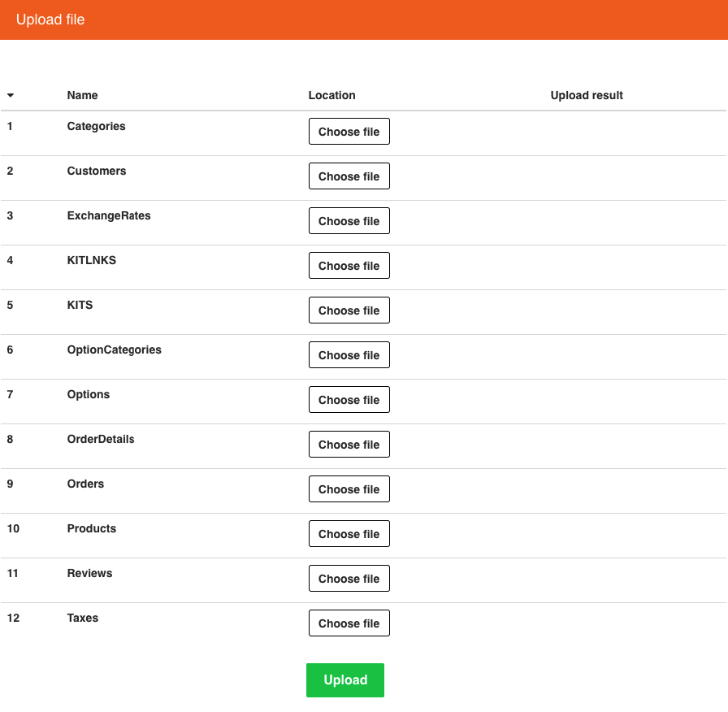Choose file for Products row
The image size is (728, 712).
point(349,534)
